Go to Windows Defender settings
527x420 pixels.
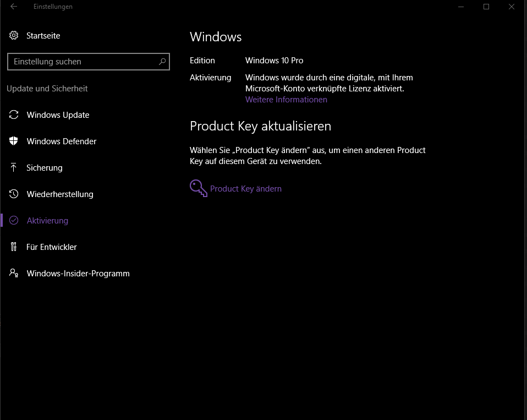[62, 141]
